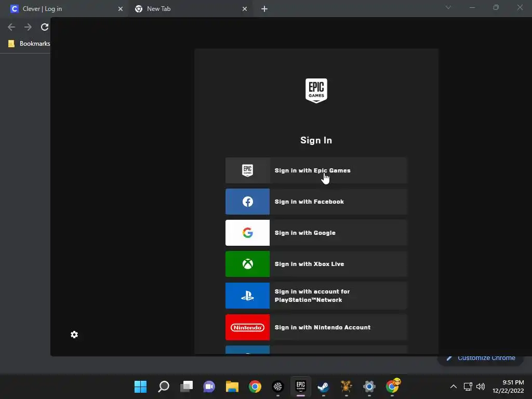Sign in with account for PlayStation Network
This screenshot has height=399, width=532.
coord(316,296)
